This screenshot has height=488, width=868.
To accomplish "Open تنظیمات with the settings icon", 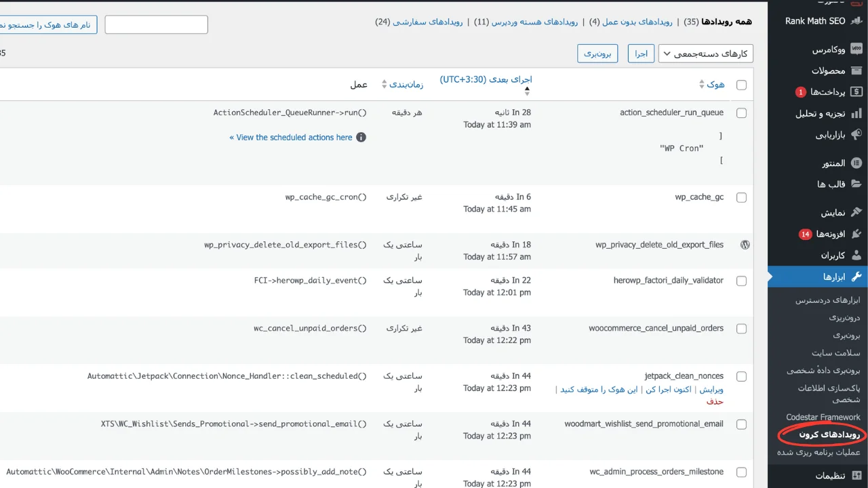I will (x=856, y=476).
